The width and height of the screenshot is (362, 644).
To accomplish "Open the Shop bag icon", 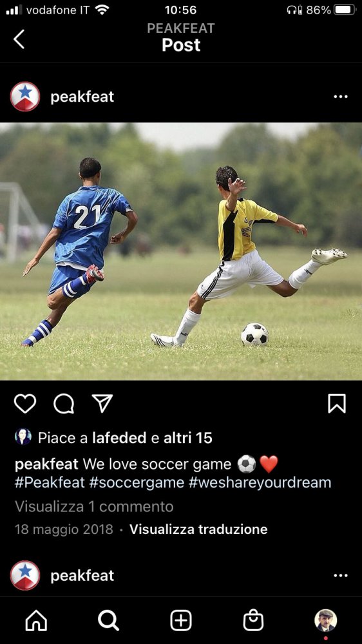I will point(253,620).
